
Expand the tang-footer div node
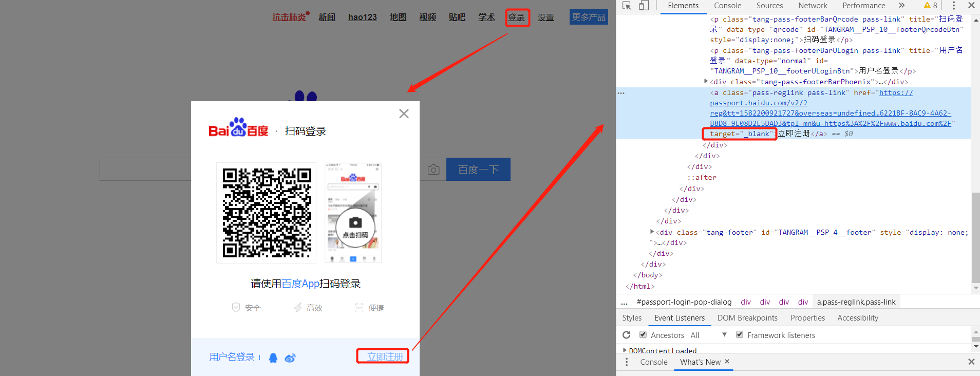point(652,232)
